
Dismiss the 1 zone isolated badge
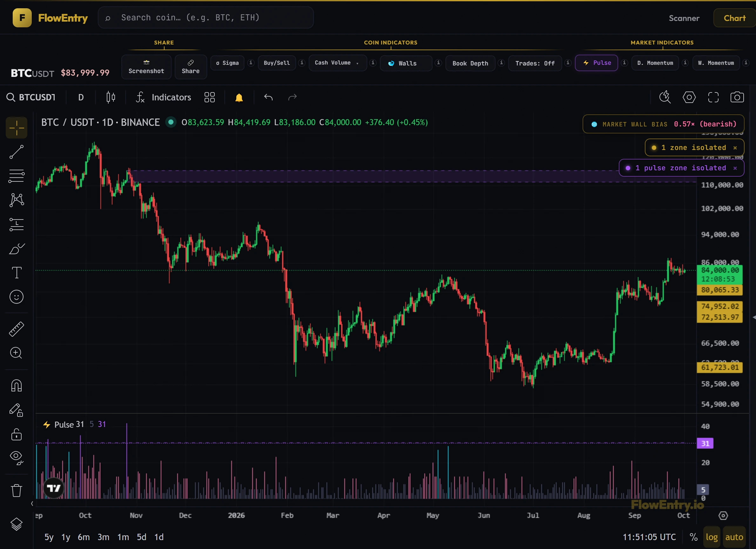coord(735,148)
